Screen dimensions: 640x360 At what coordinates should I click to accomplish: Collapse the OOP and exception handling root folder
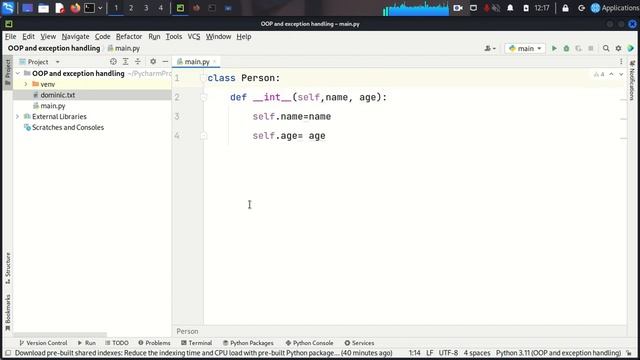[18, 73]
